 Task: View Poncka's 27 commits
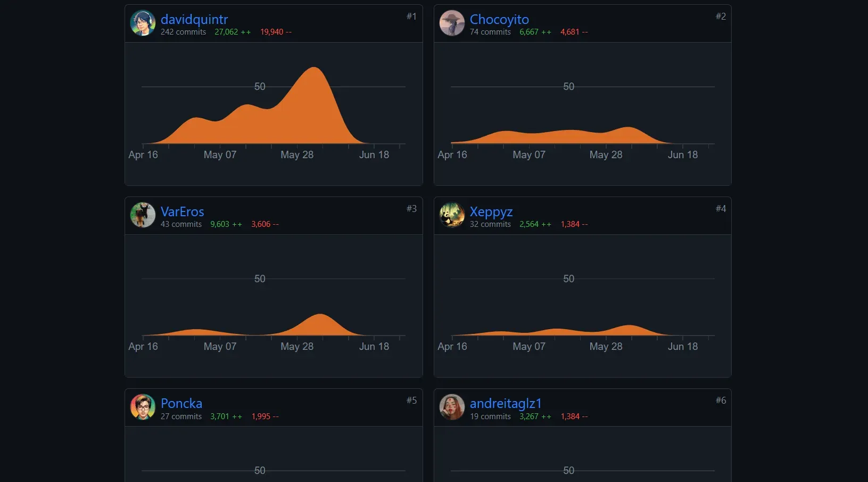click(181, 416)
